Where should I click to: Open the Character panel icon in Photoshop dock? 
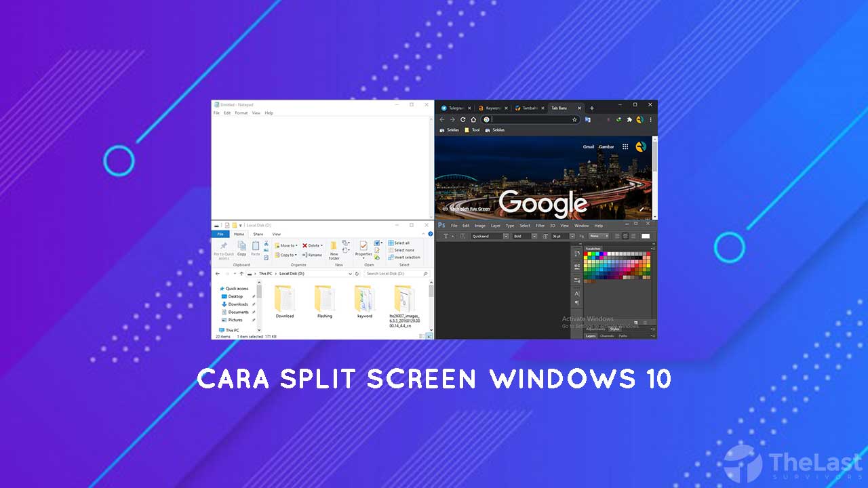click(x=577, y=293)
